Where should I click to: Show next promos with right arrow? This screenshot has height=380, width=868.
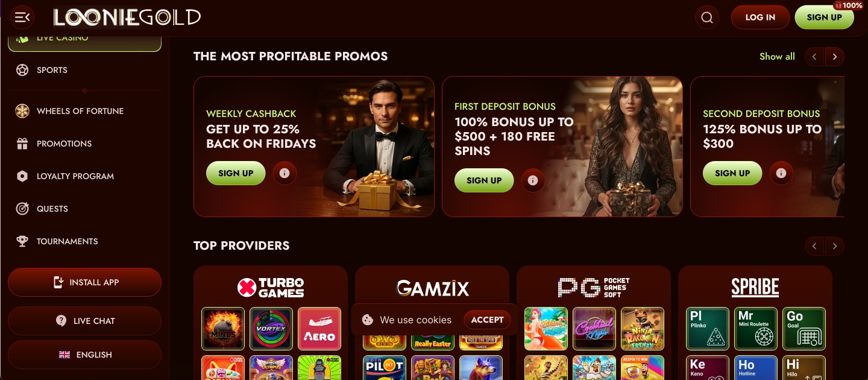(835, 57)
